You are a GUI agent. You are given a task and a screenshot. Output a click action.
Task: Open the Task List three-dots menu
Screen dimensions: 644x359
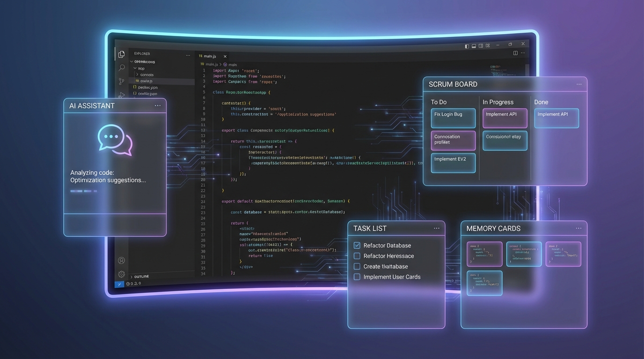[x=437, y=229]
